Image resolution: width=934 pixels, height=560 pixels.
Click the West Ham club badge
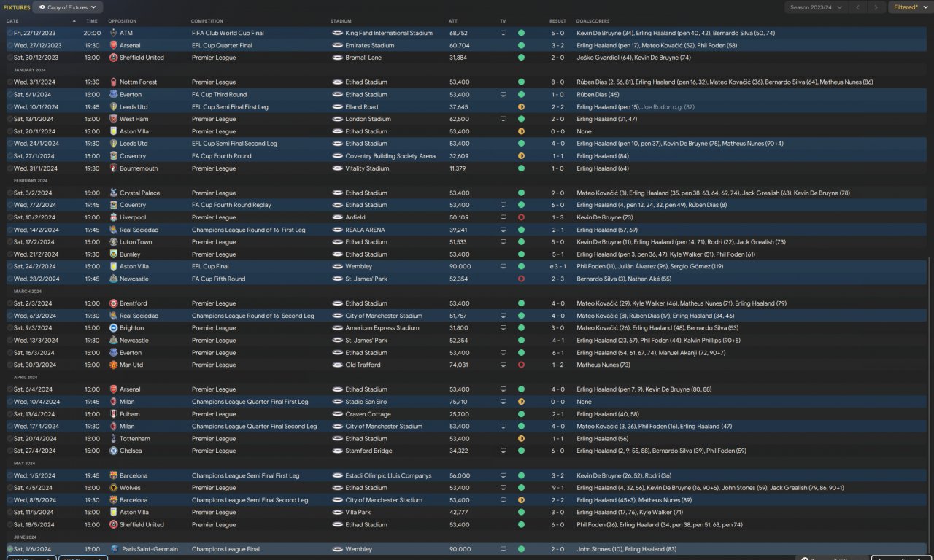(113, 119)
